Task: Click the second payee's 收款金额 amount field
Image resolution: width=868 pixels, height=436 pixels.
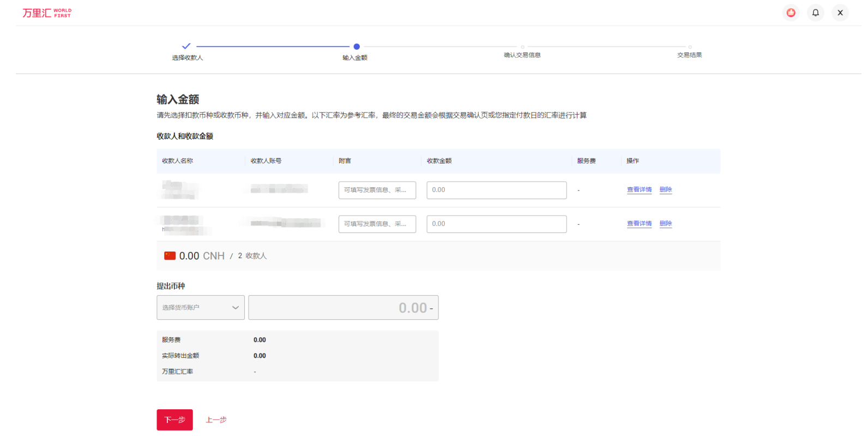Action: (496, 224)
